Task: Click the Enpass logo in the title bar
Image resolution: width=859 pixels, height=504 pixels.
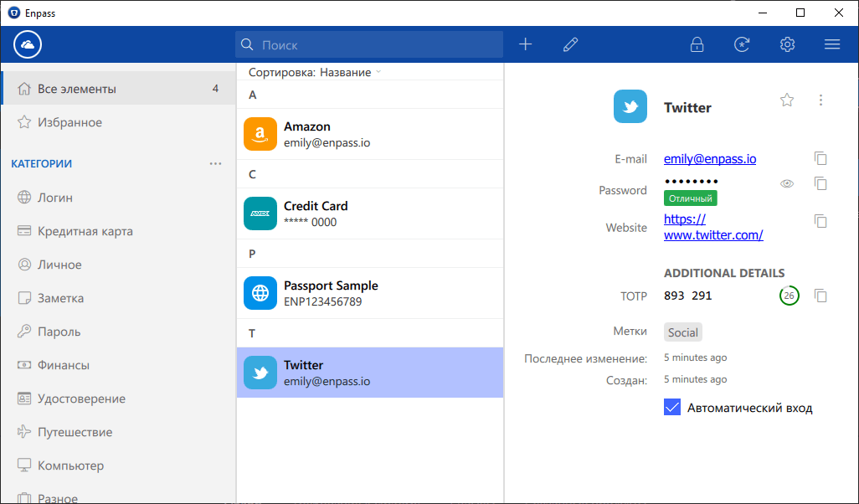Action: pyautogui.click(x=14, y=13)
